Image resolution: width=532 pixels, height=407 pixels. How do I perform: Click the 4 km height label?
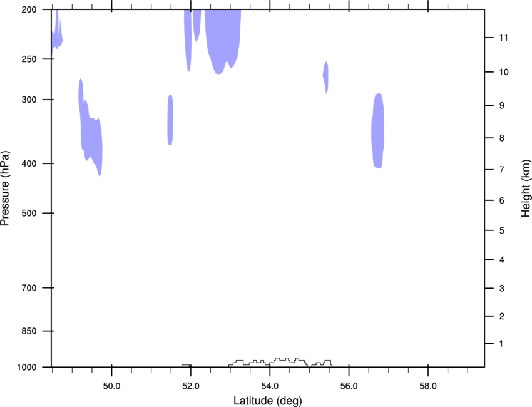pos(502,260)
